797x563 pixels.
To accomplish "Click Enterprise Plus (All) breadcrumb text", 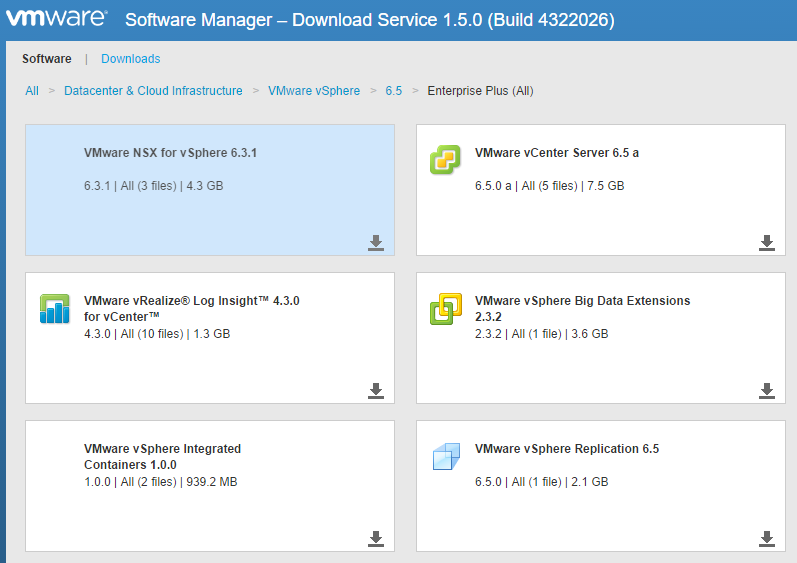I will 480,91.
